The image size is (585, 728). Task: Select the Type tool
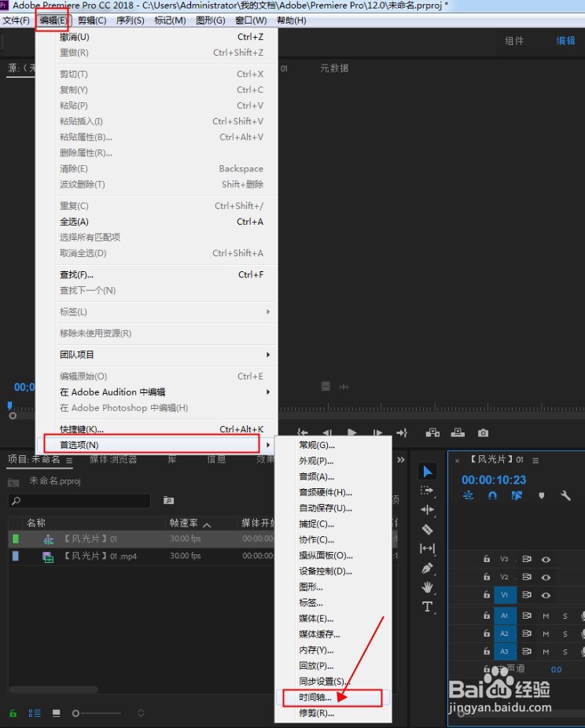coord(427,607)
